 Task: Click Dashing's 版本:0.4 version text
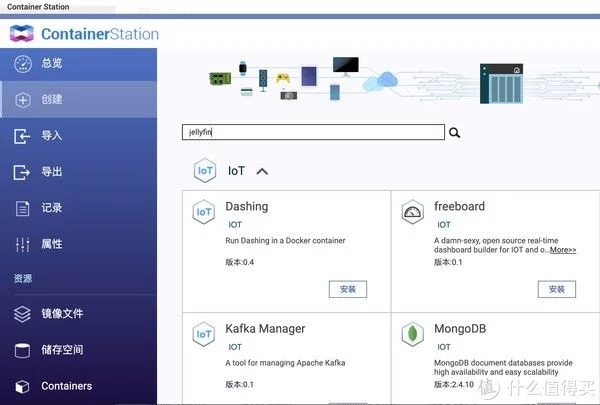pyautogui.click(x=240, y=262)
